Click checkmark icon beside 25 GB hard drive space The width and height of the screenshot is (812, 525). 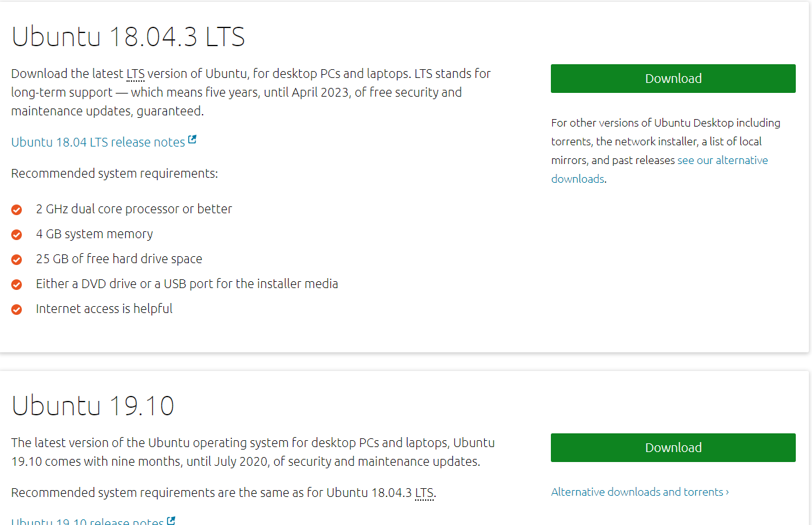click(17, 260)
